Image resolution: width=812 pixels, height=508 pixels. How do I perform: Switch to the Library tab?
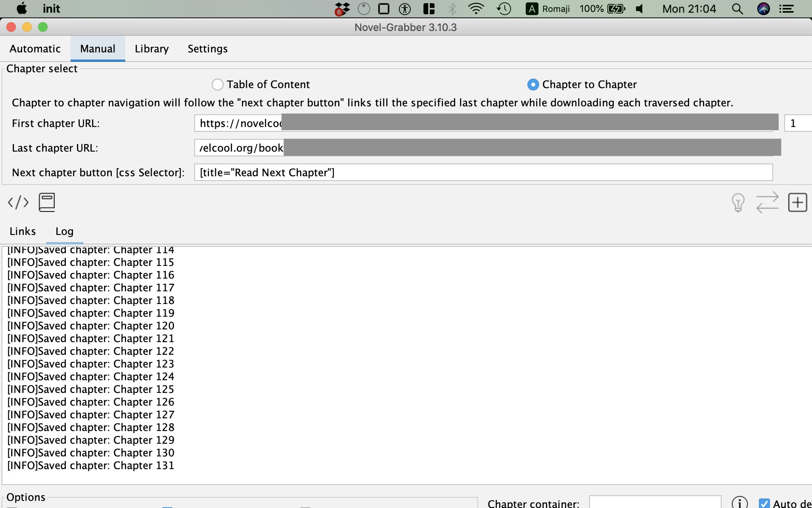(x=151, y=48)
